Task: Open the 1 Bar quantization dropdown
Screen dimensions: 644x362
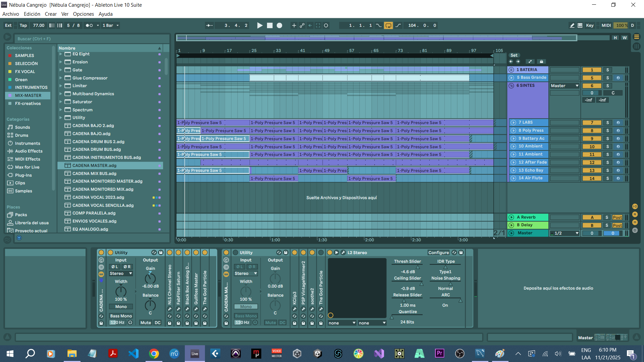Action: [111, 25]
